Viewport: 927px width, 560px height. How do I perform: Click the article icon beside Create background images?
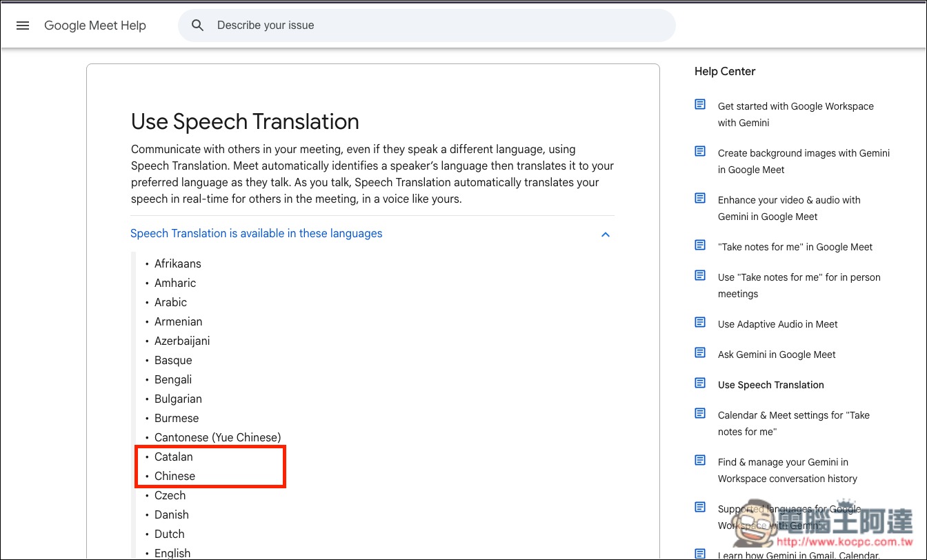click(700, 152)
